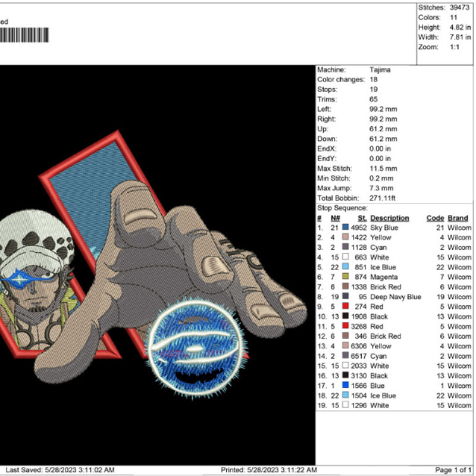The width and height of the screenshot is (476, 476).
Task: Select the Ice Blue swatch in stop 5
Action: [x=345, y=267]
